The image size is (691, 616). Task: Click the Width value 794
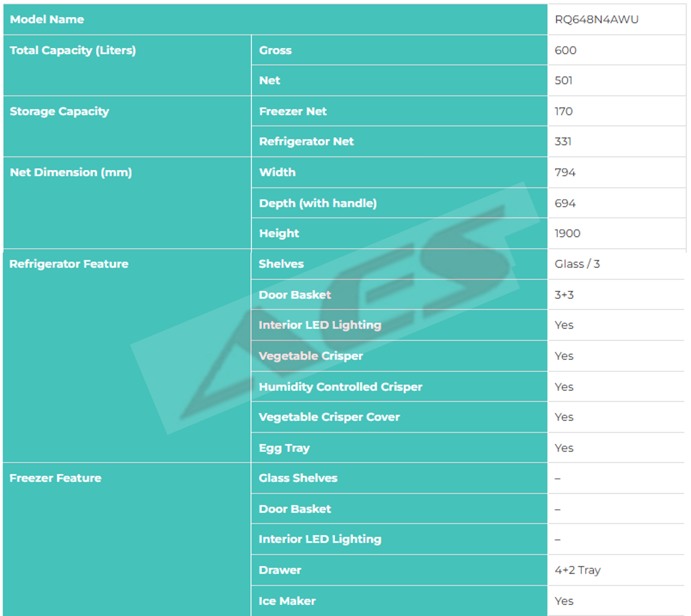click(x=565, y=172)
